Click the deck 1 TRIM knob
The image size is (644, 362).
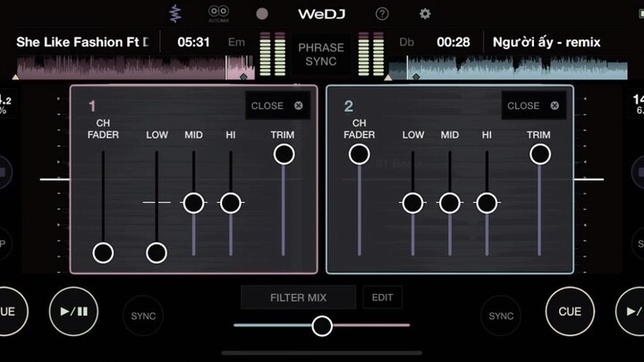284,155
